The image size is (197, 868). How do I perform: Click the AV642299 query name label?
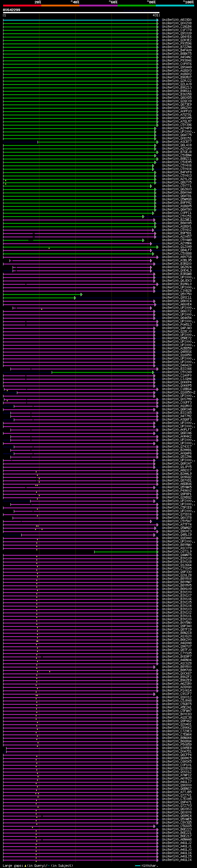pos(11,10)
